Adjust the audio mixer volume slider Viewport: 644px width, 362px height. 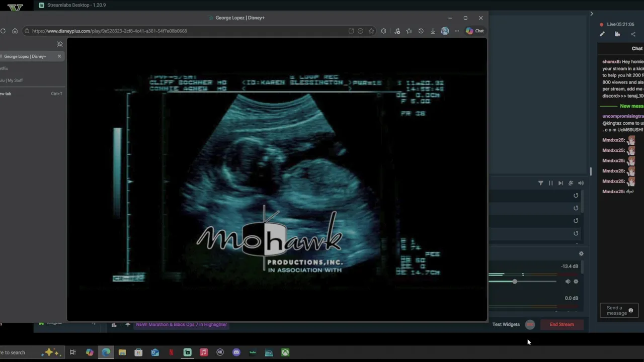click(515, 282)
